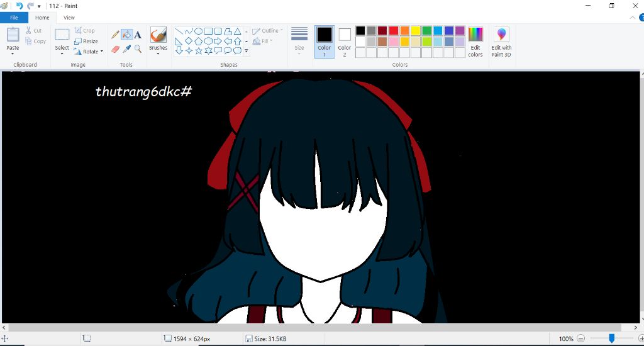Pick the yellow color swatch

[x=416, y=31]
